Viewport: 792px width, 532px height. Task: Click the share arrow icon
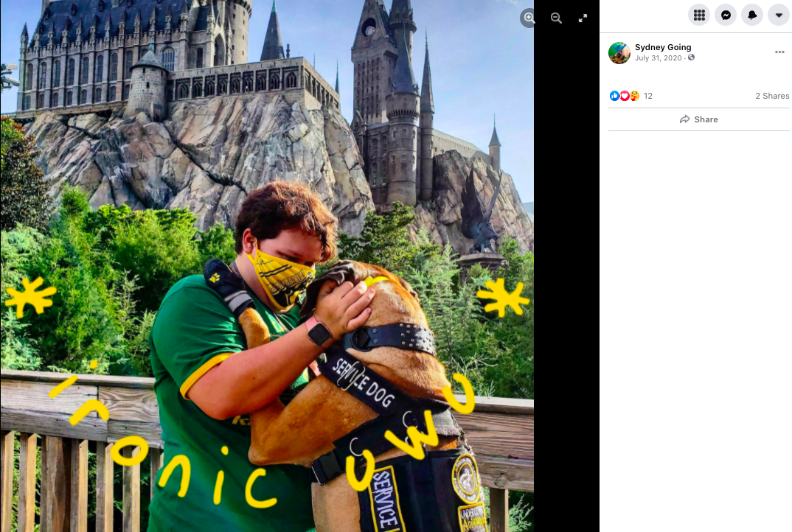tap(685, 119)
